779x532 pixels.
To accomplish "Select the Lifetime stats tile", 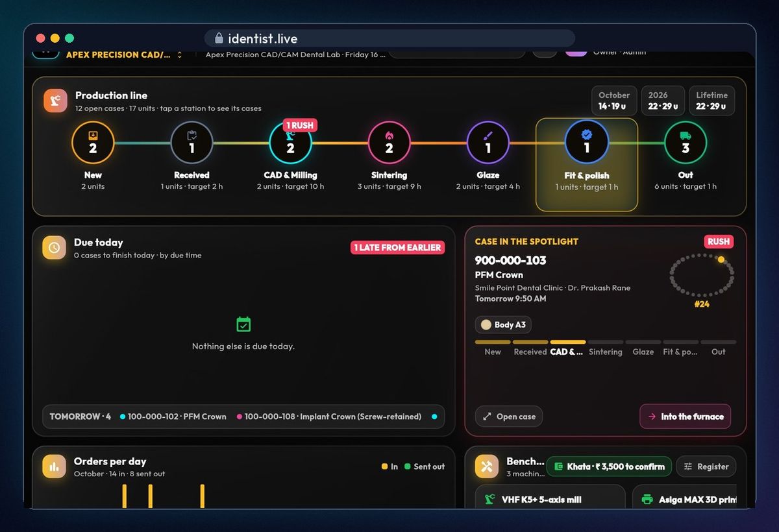I will pos(711,101).
